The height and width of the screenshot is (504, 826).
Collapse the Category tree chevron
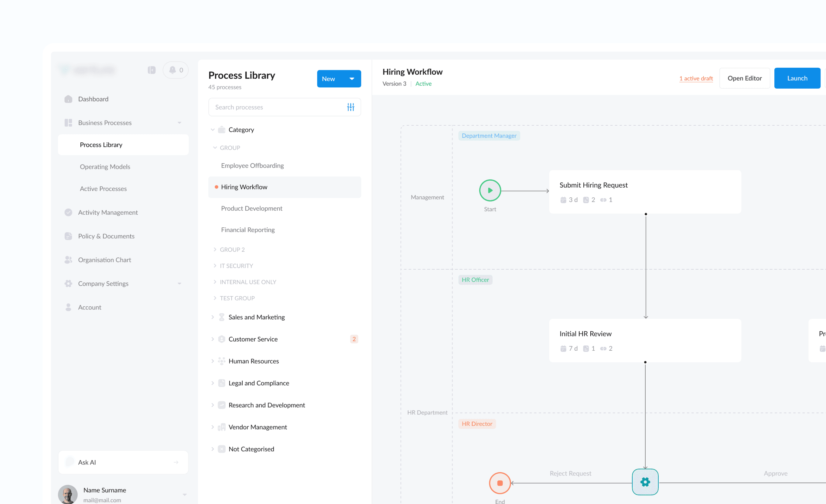tap(213, 130)
